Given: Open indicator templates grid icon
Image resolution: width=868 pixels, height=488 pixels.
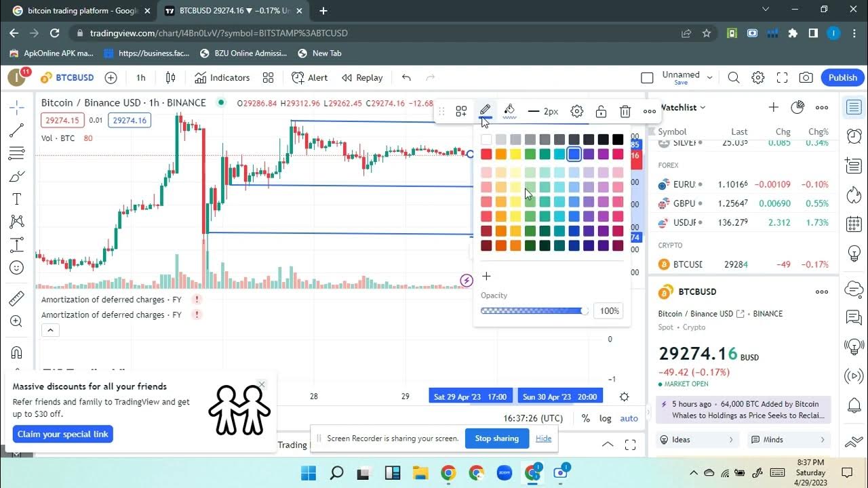Looking at the screenshot, I should click(269, 78).
